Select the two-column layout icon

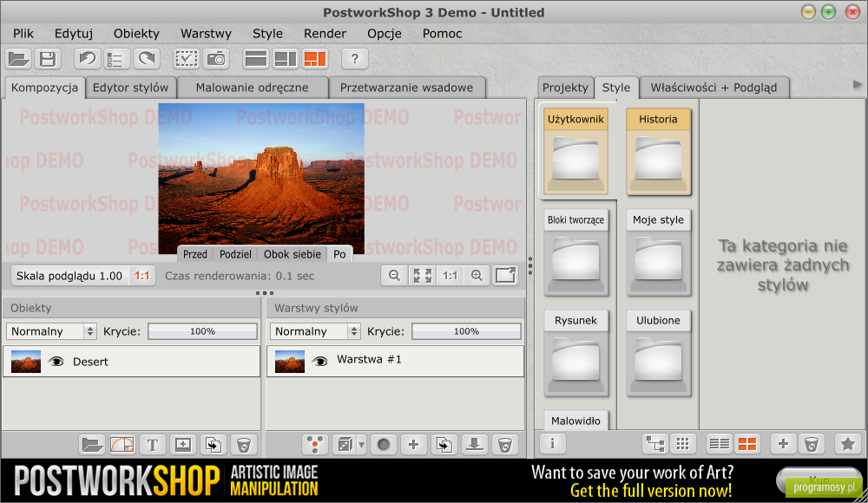(x=285, y=59)
